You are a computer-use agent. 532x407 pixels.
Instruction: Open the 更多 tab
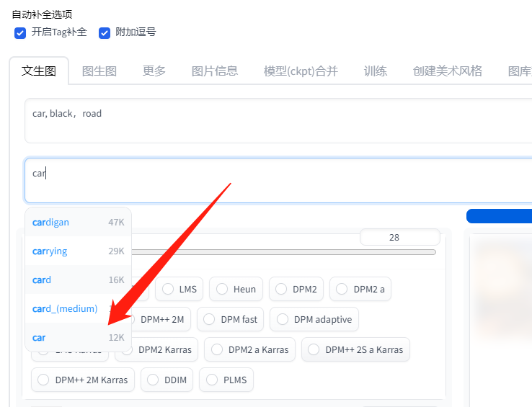pyautogui.click(x=154, y=71)
